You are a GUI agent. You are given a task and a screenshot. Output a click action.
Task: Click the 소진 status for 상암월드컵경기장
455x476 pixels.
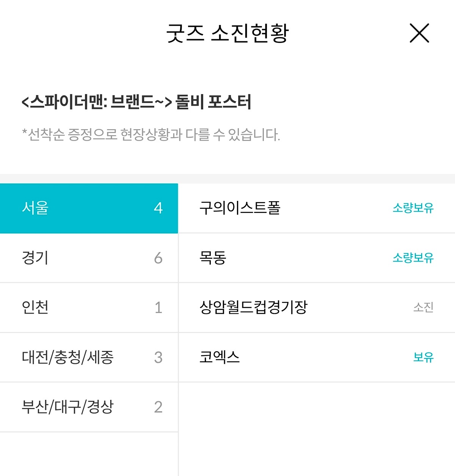click(423, 307)
